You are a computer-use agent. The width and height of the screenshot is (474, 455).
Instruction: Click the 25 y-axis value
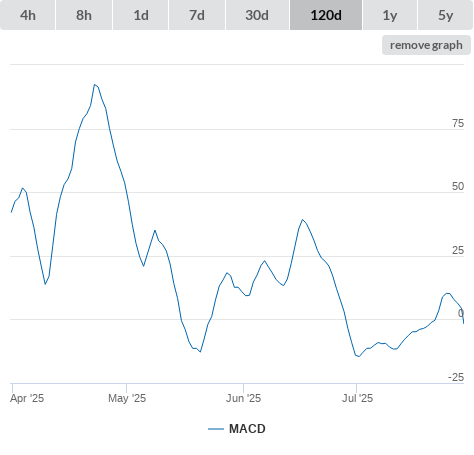pos(458,250)
